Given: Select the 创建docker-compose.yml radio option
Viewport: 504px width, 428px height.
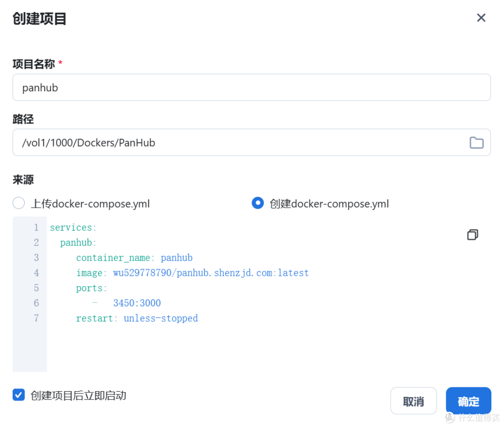Looking at the screenshot, I should coord(258,203).
